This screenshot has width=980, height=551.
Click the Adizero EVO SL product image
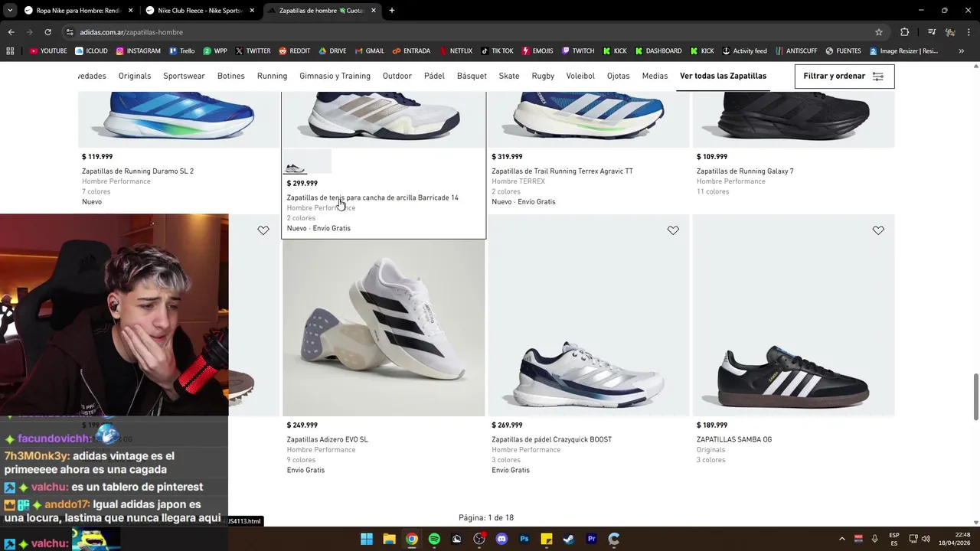[x=384, y=328]
